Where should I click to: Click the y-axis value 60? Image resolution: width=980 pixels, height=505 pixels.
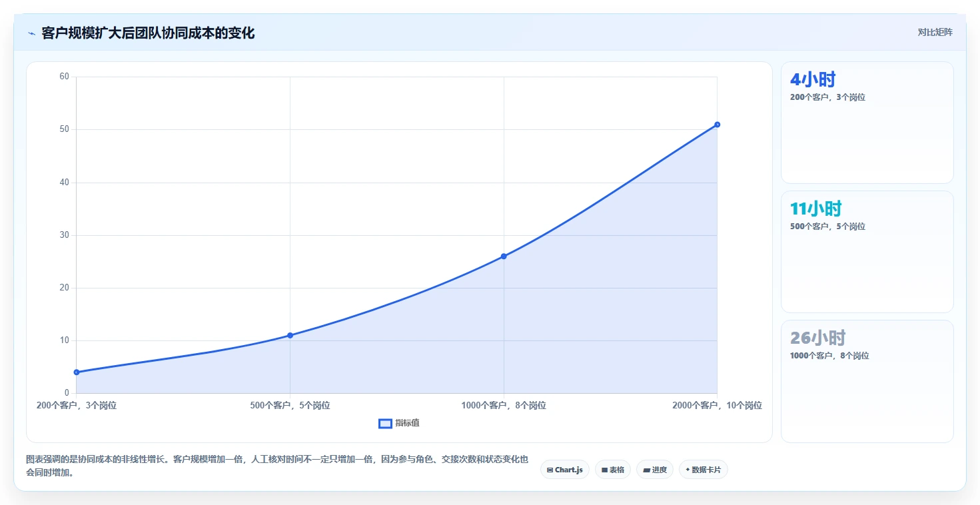pos(65,77)
